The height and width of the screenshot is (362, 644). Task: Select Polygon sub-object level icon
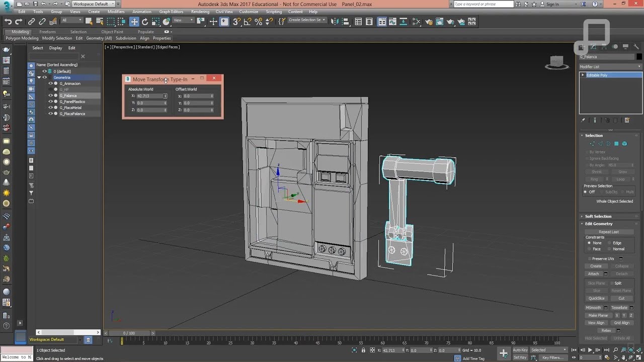(x=616, y=144)
